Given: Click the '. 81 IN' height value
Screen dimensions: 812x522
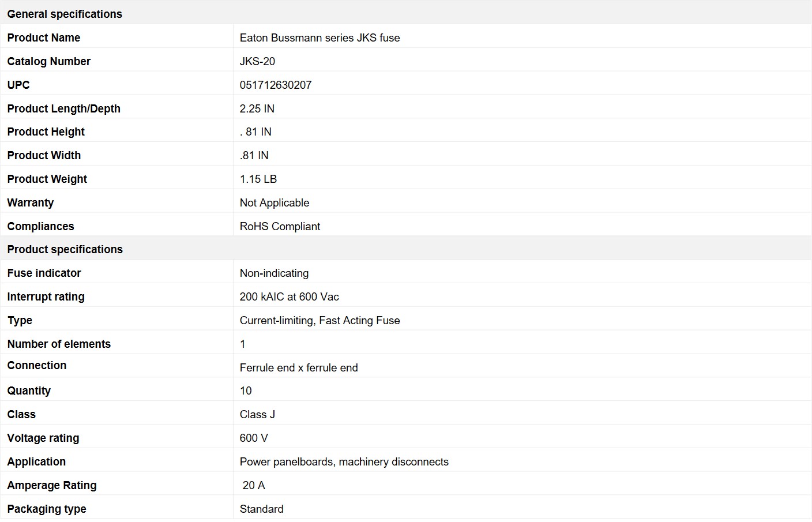Looking at the screenshot, I should tap(255, 132).
